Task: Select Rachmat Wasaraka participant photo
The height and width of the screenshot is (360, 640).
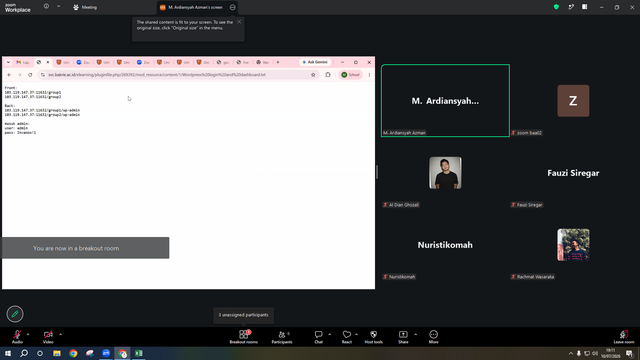Action: click(573, 245)
